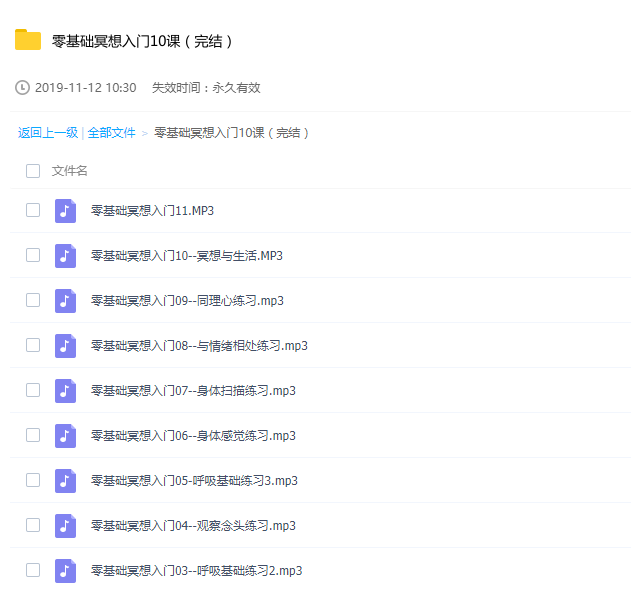Click the 失效时间：永久有效 label
This screenshot has height=590, width=631.
[206, 88]
